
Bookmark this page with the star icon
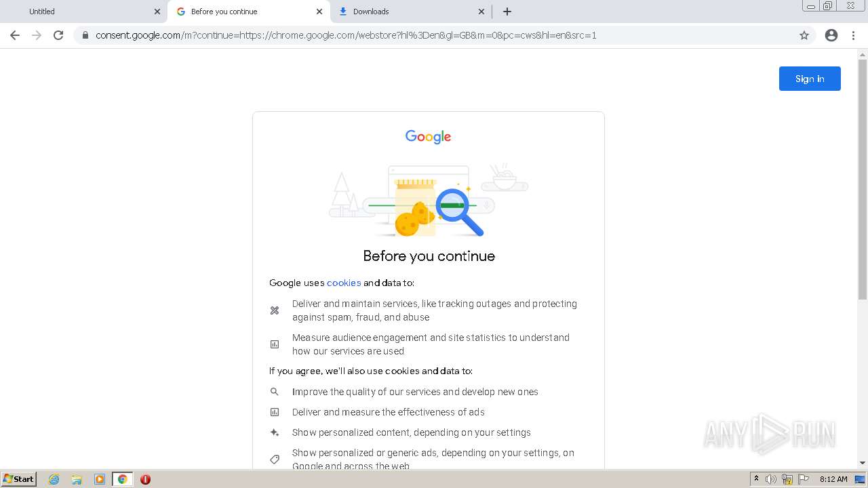(x=804, y=35)
